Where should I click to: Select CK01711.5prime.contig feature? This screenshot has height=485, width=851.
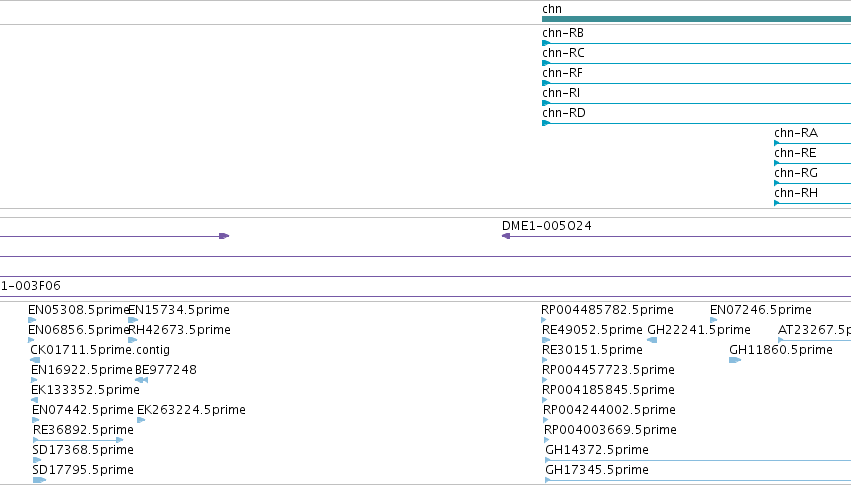[100, 350]
